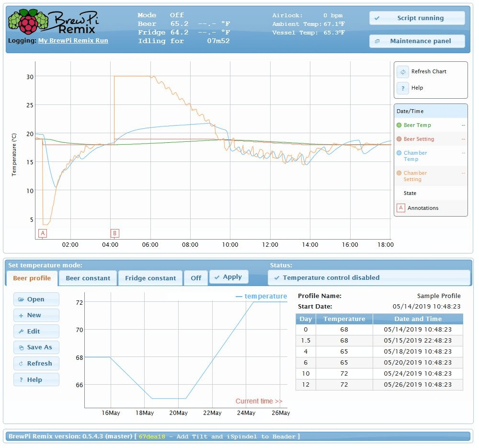Switch to the Beer constant tab
This screenshot has width=479, height=448.
(88, 278)
